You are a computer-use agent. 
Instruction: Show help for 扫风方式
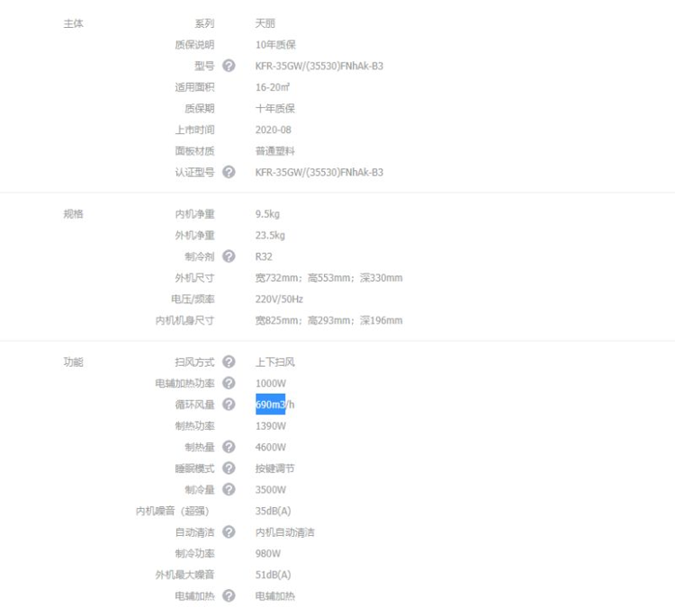[x=229, y=362]
